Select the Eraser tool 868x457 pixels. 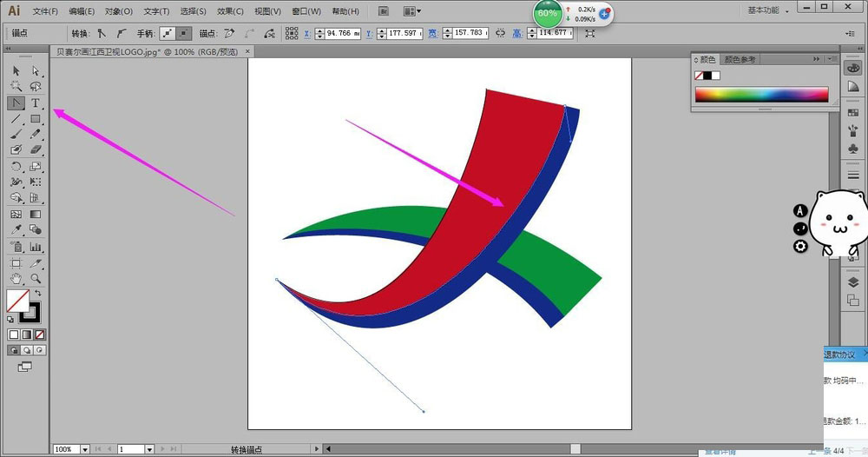36,149
